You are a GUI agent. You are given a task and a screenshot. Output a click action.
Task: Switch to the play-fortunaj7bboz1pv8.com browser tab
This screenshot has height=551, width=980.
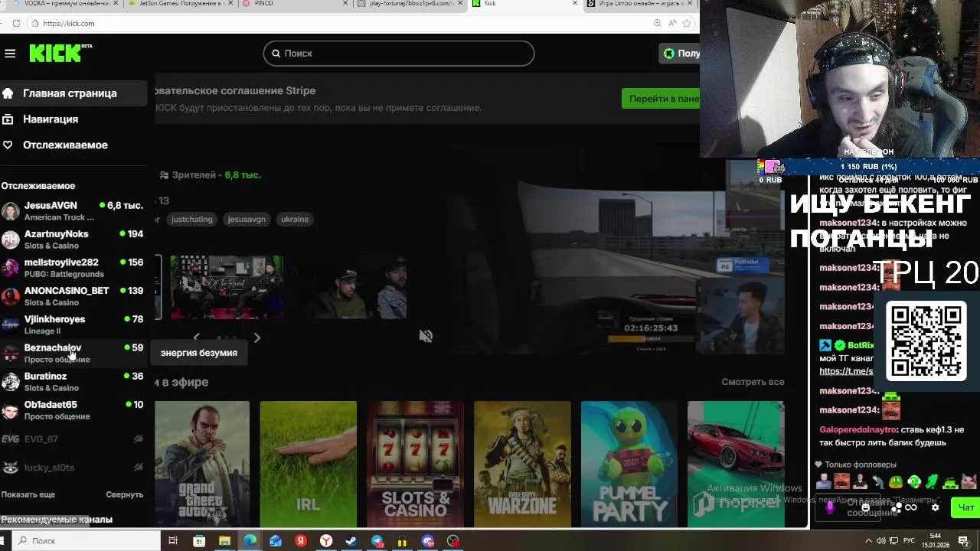click(x=410, y=4)
